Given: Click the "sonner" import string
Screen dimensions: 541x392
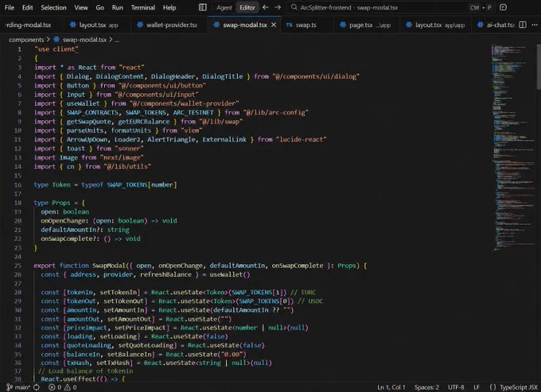Looking at the screenshot, I should [x=129, y=148].
